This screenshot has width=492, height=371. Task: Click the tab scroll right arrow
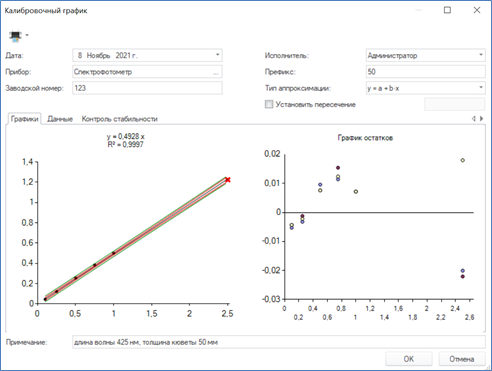click(x=481, y=119)
